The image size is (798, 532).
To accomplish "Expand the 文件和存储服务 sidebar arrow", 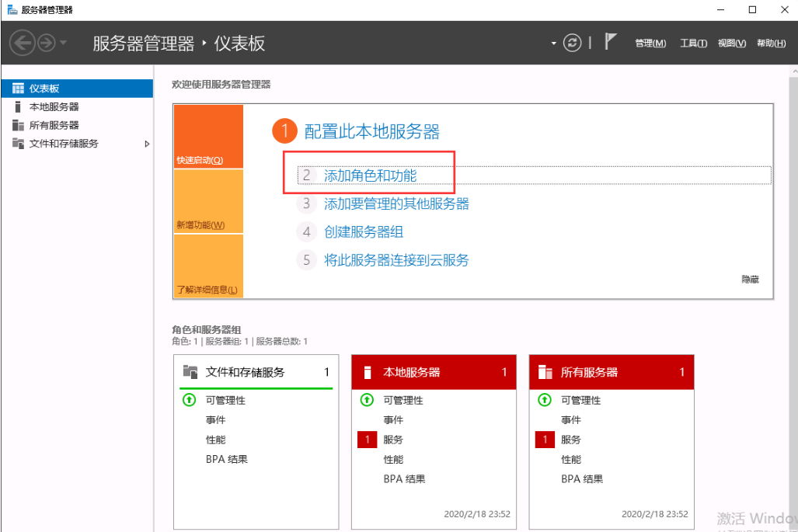I will [x=147, y=144].
